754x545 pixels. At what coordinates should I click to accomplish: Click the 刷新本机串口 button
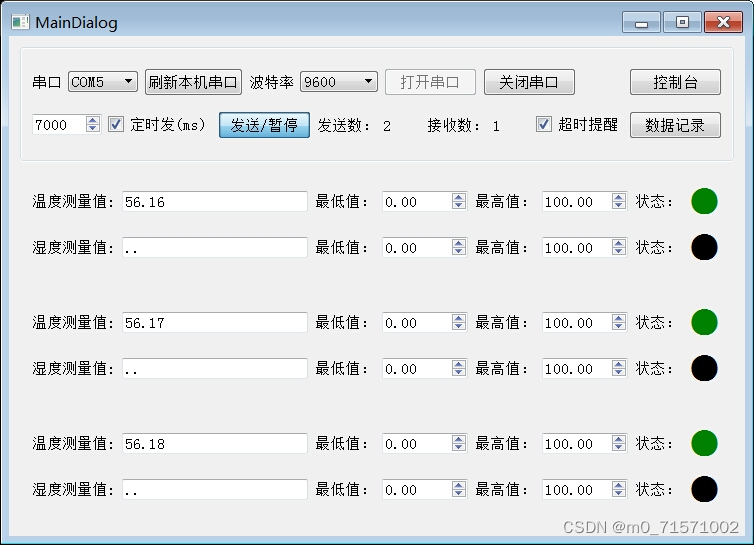tap(193, 82)
